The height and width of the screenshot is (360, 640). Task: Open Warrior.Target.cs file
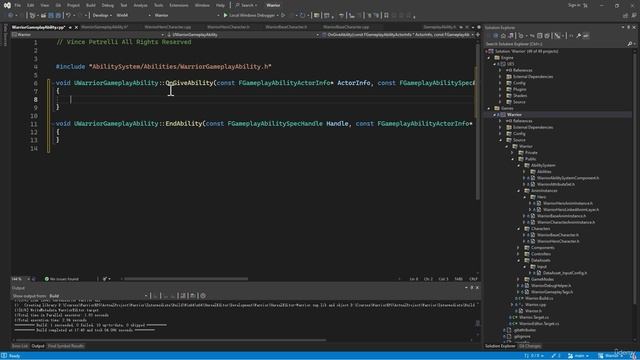click(534, 318)
